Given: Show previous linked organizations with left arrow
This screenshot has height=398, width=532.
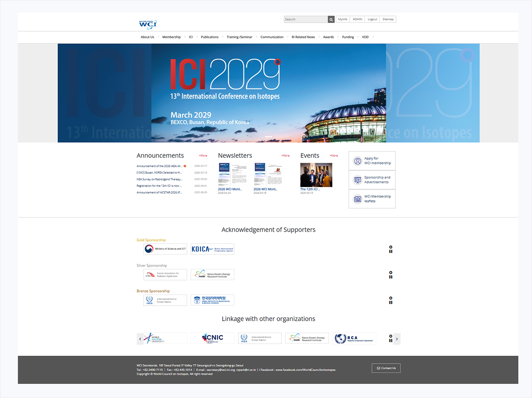Looking at the screenshot, I should [140, 339].
